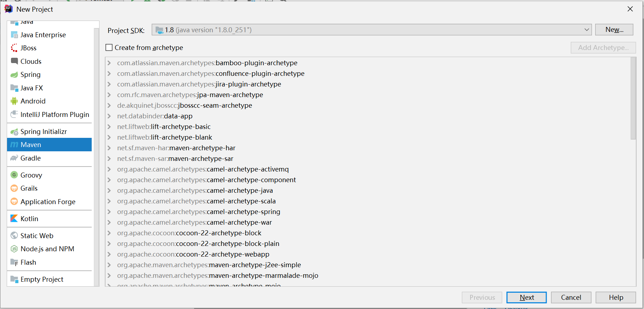Viewport: 644px width, 309px height.
Task: Click the Next button
Action: tap(526, 297)
